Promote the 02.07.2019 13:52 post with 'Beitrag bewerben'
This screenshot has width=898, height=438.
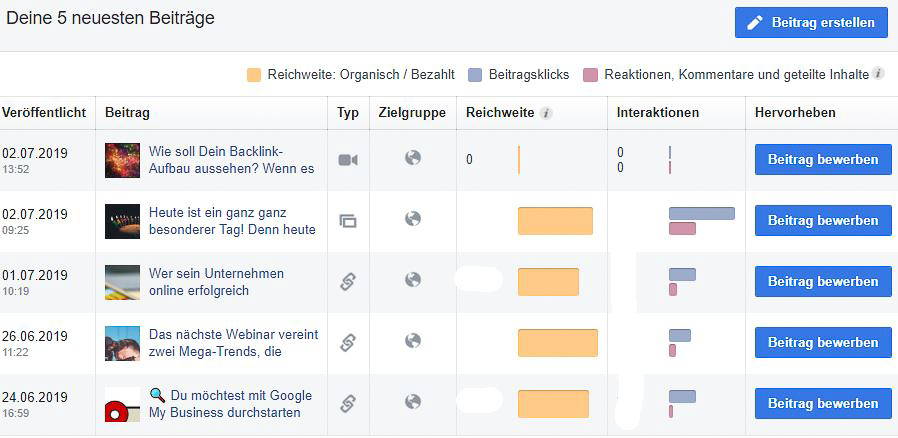coord(822,160)
